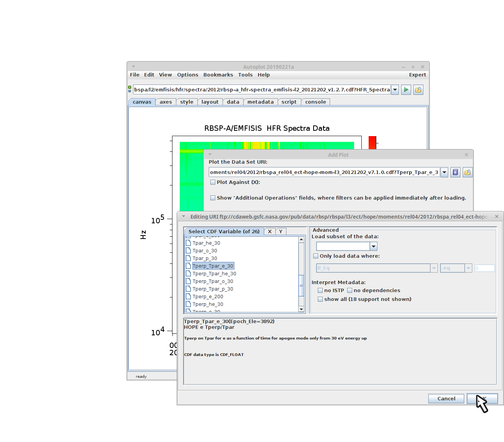
Task: Open the Add Plot window menu triangle
Action: (210, 154)
